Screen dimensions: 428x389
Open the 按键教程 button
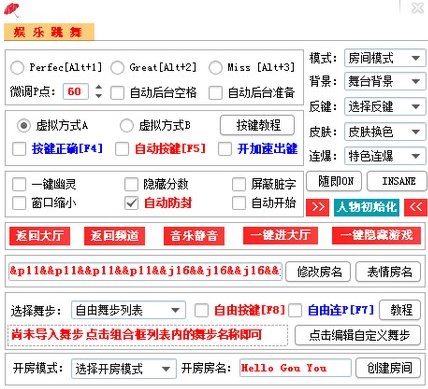(x=257, y=125)
